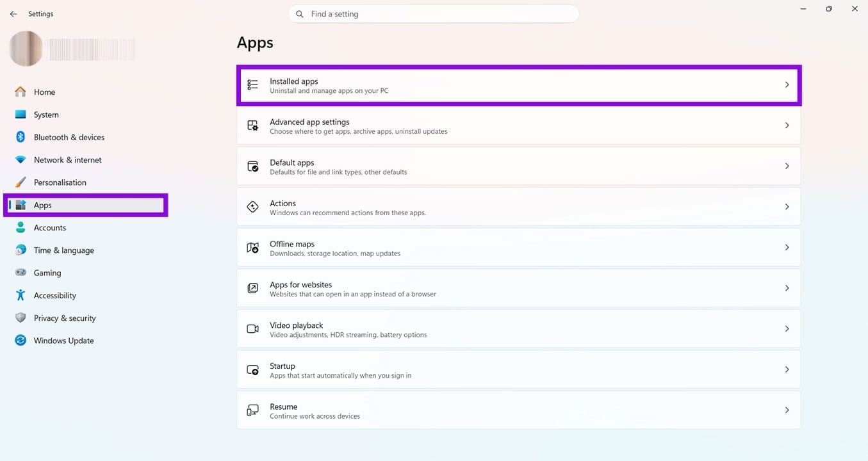Click the Apps sidebar icon
This screenshot has width=868, height=461.
point(20,205)
